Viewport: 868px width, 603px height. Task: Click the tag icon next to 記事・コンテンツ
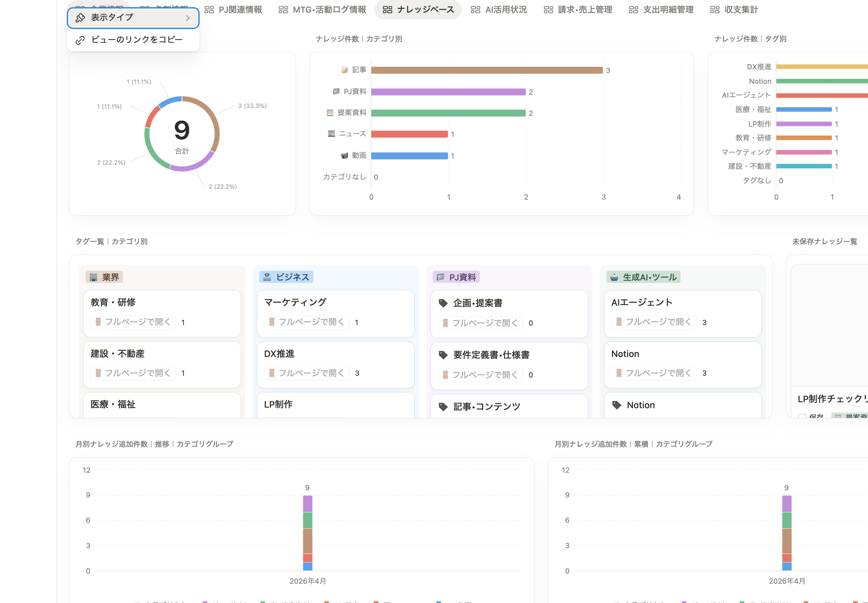[x=443, y=406]
